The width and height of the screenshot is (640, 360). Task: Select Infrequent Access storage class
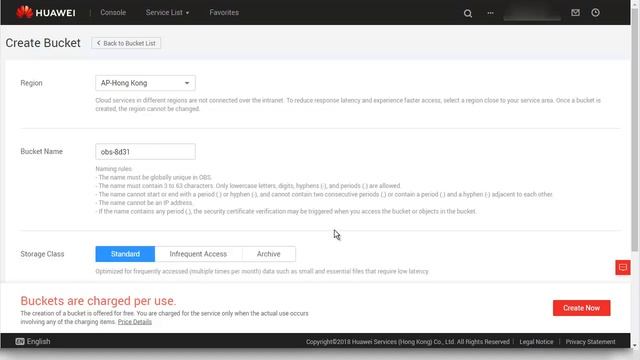198,254
